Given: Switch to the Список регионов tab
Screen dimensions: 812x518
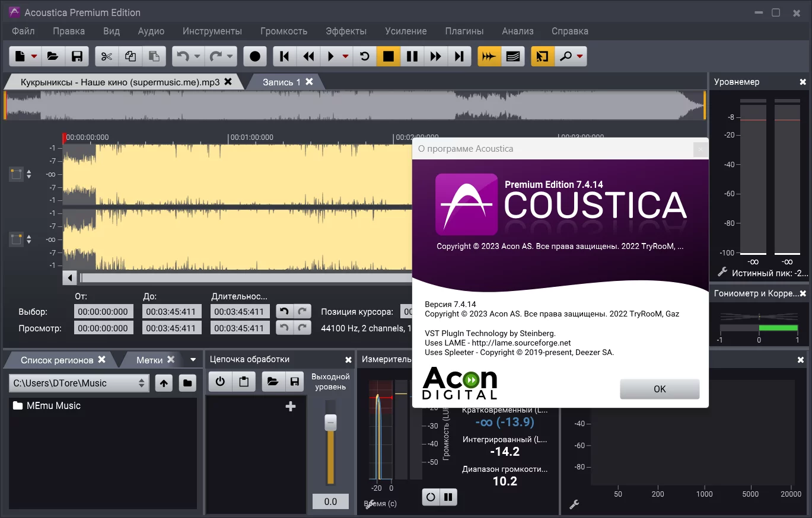Looking at the screenshot, I should pos(57,360).
